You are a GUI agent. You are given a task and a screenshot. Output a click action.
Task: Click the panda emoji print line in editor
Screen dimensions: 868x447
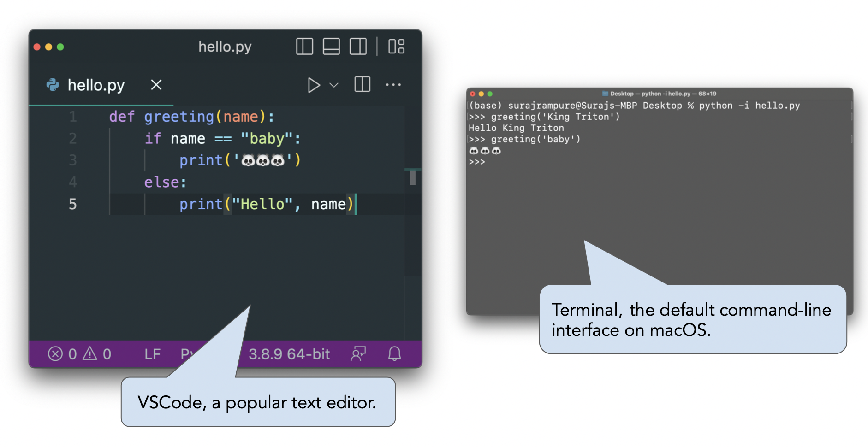pos(240,160)
